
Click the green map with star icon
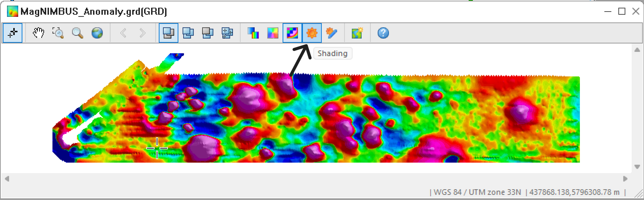(357, 33)
